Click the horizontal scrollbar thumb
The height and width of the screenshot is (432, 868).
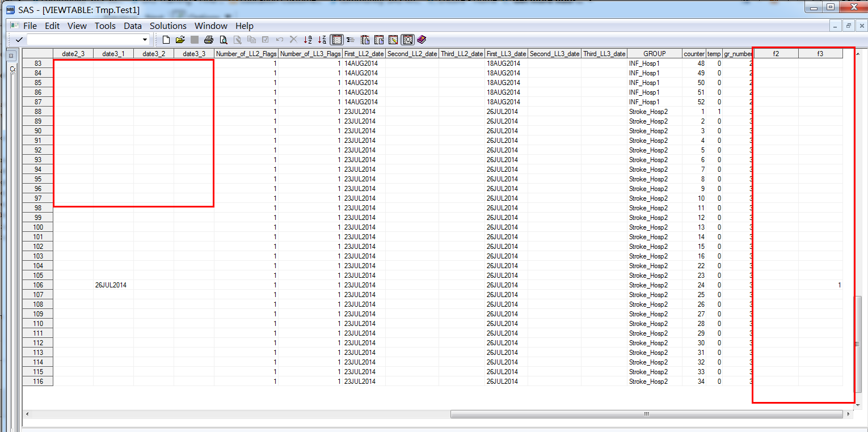pyautogui.click(x=646, y=414)
